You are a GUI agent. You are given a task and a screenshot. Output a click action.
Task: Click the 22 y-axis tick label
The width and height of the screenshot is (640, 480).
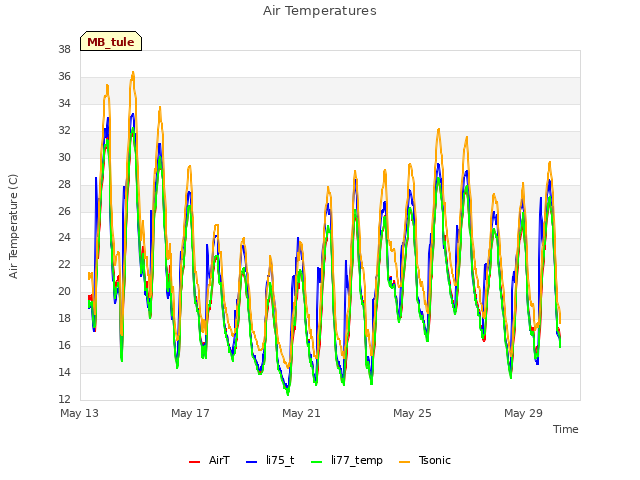click(x=64, y=264)
